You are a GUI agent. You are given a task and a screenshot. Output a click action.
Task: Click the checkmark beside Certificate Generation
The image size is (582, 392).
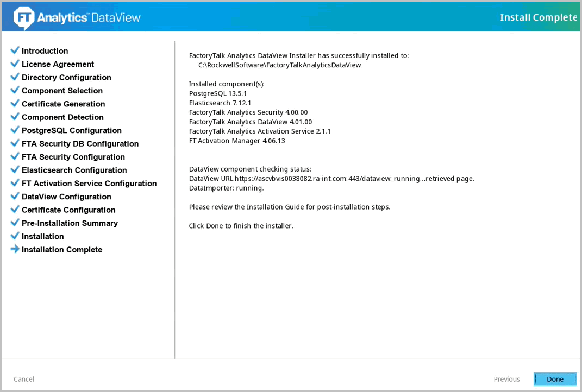click(15, 104)
